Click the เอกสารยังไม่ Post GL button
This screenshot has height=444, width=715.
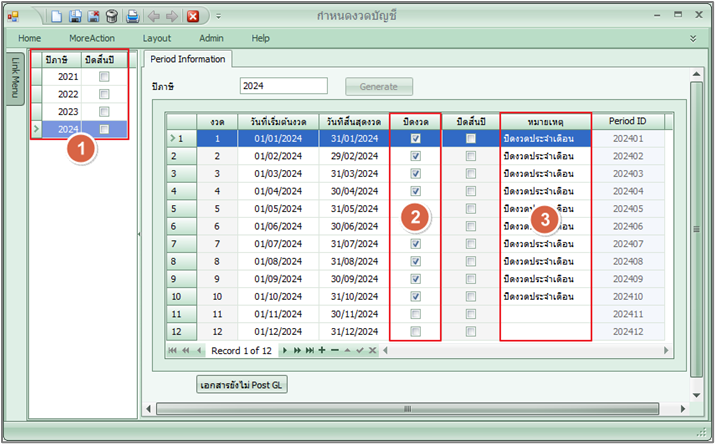point(241,384)
